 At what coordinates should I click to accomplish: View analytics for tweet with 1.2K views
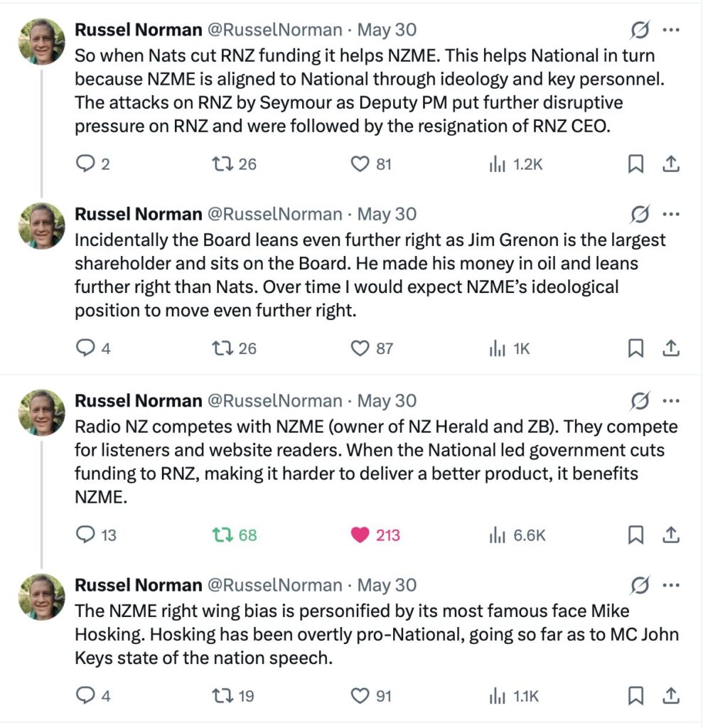coord(515,164)
